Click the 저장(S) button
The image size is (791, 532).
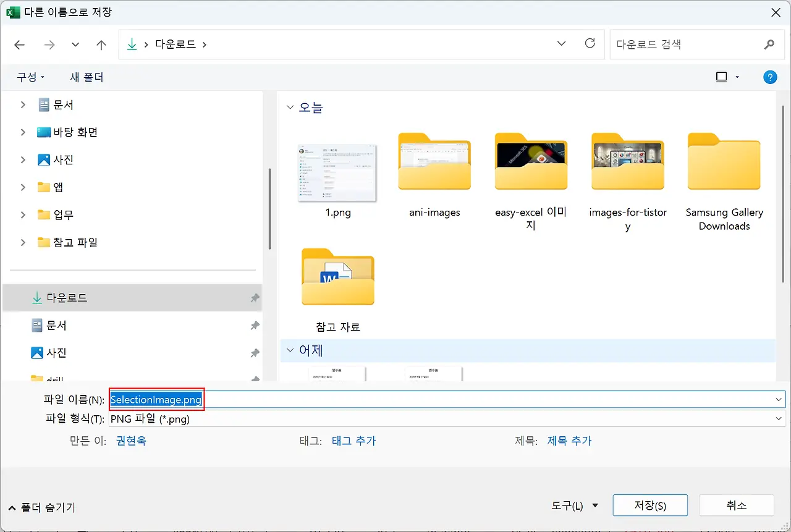click(650, 505)
